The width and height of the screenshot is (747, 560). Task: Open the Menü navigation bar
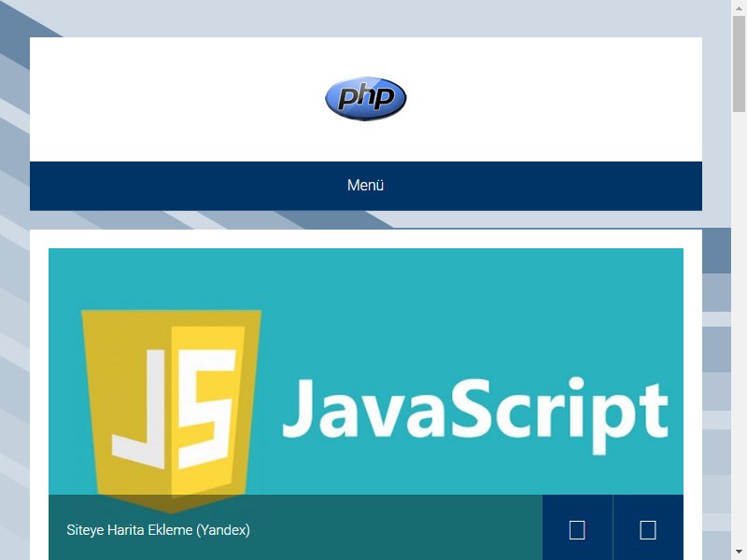point(365,186)
